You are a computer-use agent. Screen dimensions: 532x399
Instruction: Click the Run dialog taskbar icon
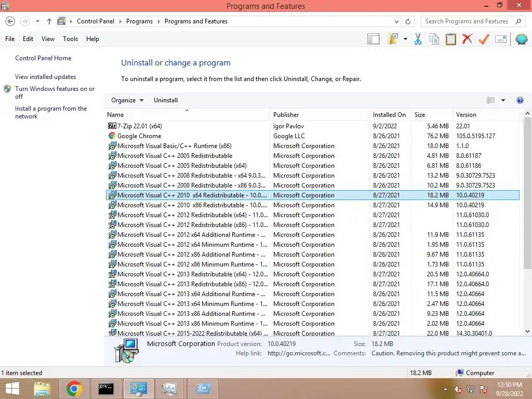click(x=203, y=389)
